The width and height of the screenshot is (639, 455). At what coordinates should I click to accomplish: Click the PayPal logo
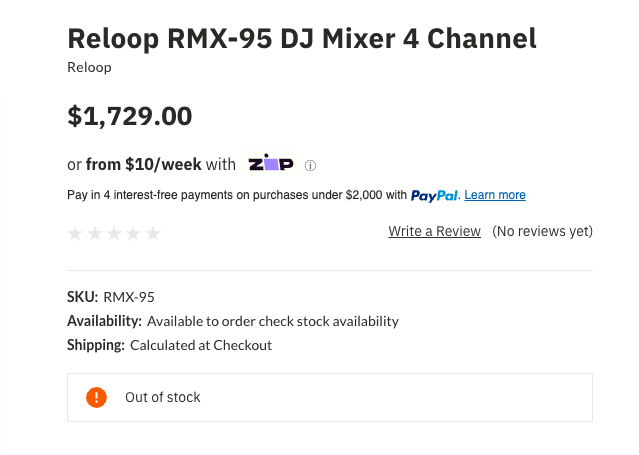coord(434,195)
